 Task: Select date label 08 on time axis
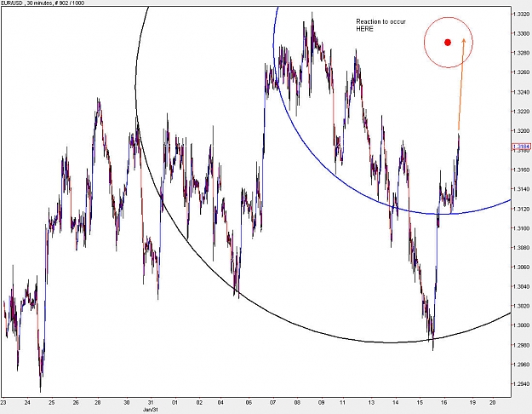click(x=297, y=403)
